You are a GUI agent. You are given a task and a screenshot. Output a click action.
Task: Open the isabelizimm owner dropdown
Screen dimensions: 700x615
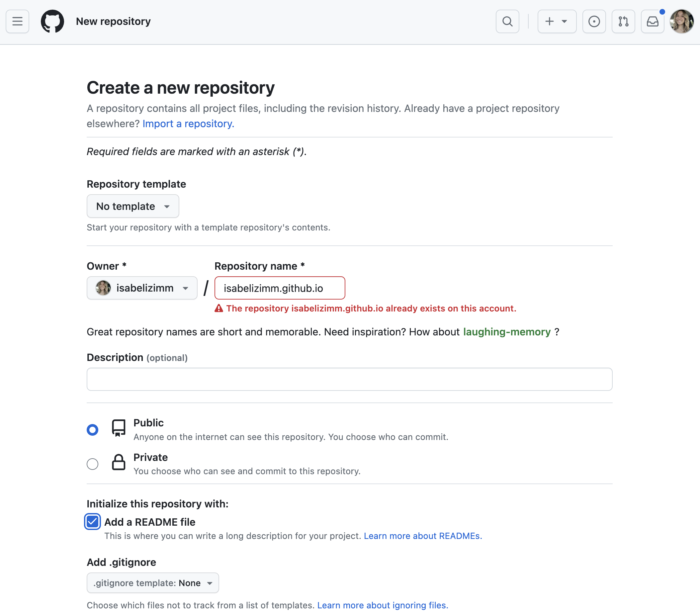click(x=142, y=288)
